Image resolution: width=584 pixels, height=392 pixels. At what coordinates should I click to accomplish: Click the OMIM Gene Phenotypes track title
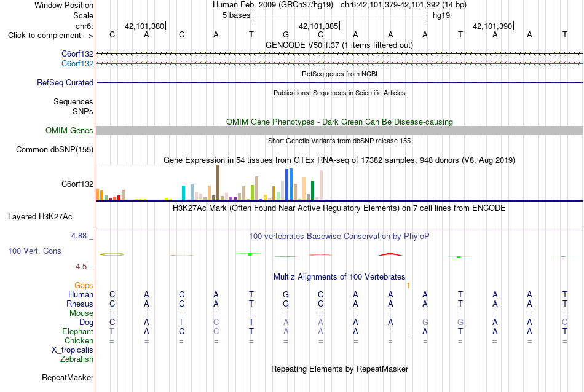tap(339, 122)
